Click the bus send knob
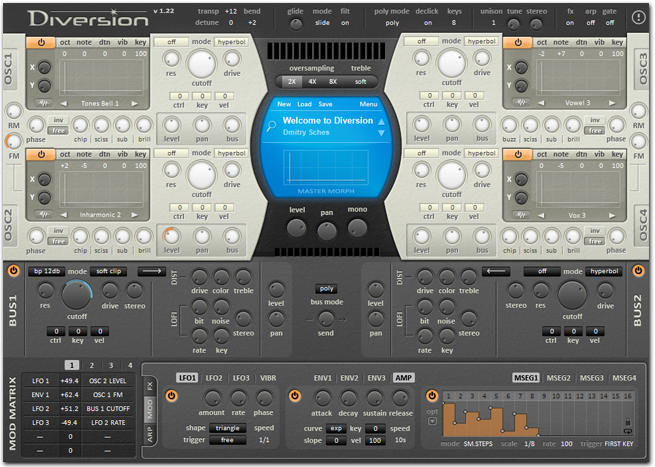Viewport: 655px width, 467px height. tap(326, 319)
